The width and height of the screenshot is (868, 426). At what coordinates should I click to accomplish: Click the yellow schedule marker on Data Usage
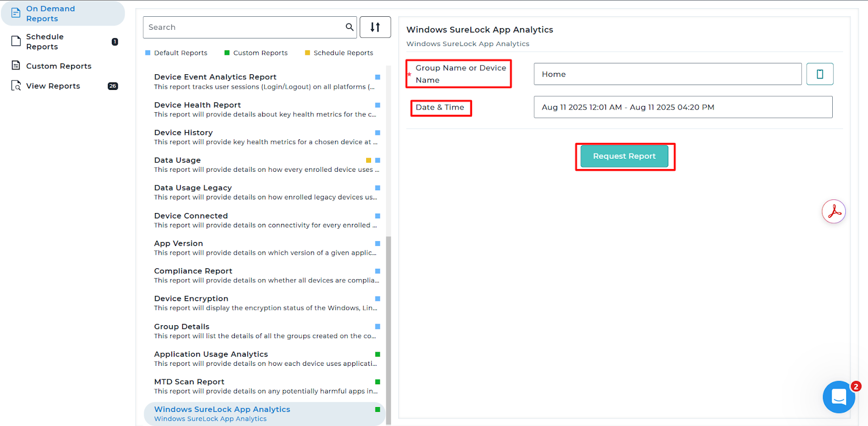click(369, 160)
